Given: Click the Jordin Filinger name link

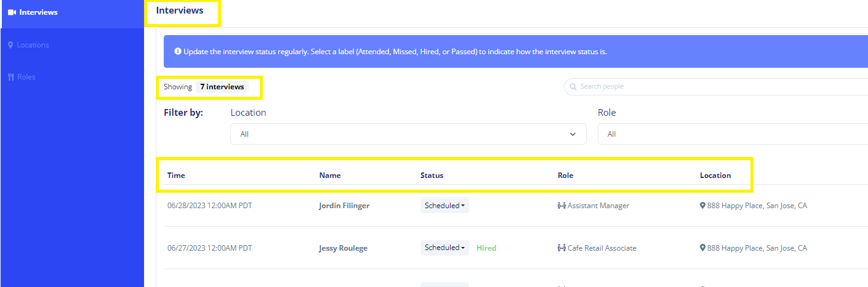Looking at the screenshot, I should coord(344,206).
